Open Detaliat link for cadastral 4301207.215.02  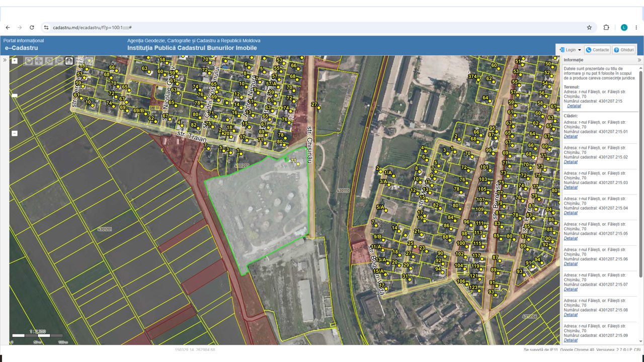(x=571, y=162)
